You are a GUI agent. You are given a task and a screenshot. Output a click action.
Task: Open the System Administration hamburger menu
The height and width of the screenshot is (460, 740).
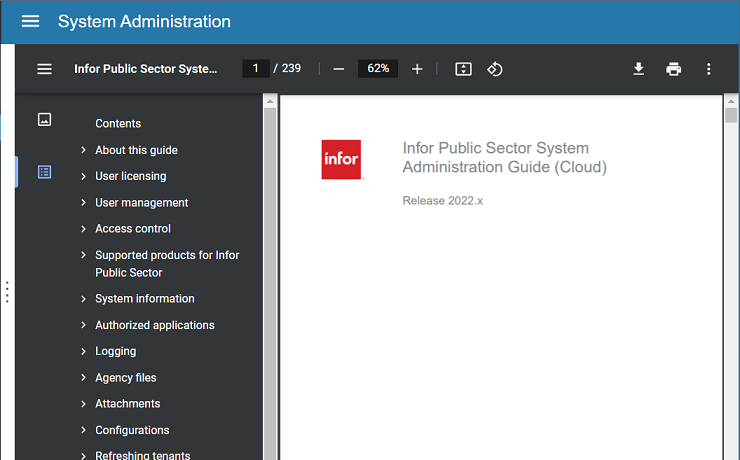[x=30, y=21]
